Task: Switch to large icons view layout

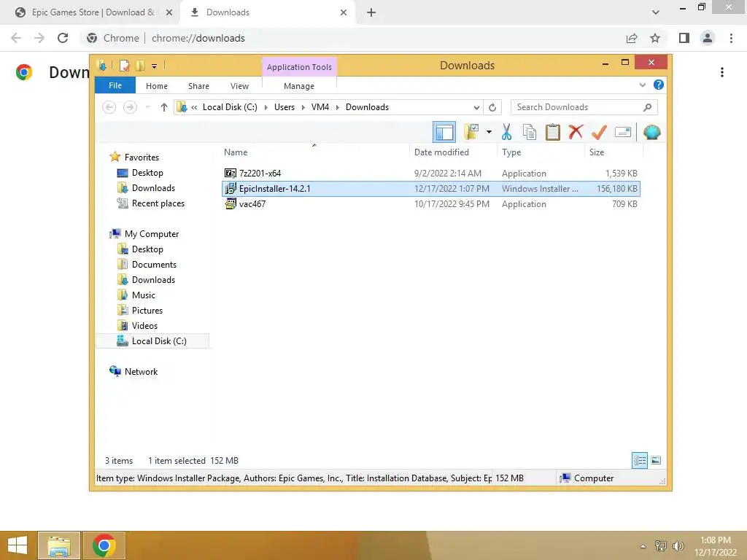Action: tap(656, 460)
